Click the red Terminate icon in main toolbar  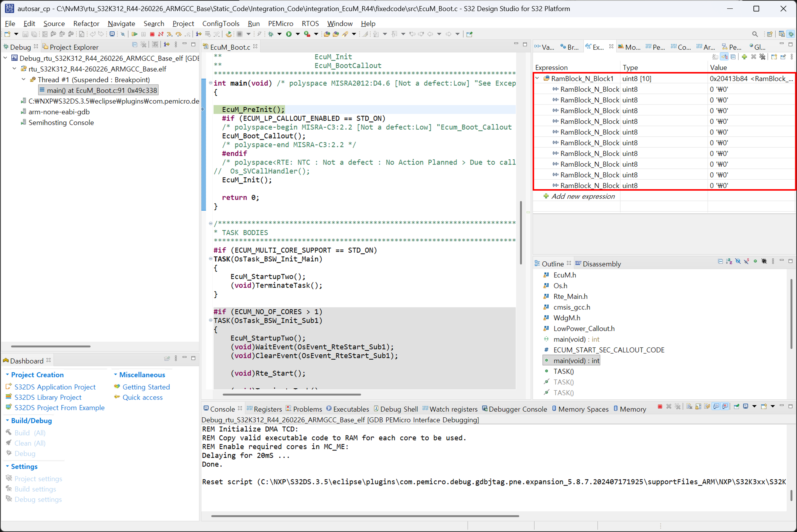point(152,34)
